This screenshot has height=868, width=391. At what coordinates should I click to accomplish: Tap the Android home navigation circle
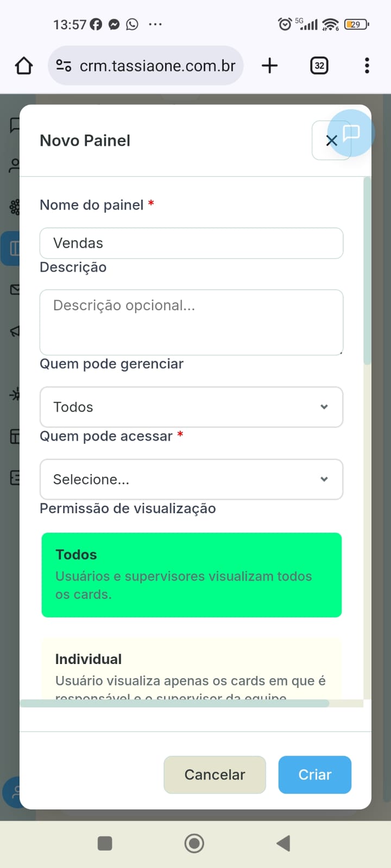pyautogui.click(x=194, y=843)
